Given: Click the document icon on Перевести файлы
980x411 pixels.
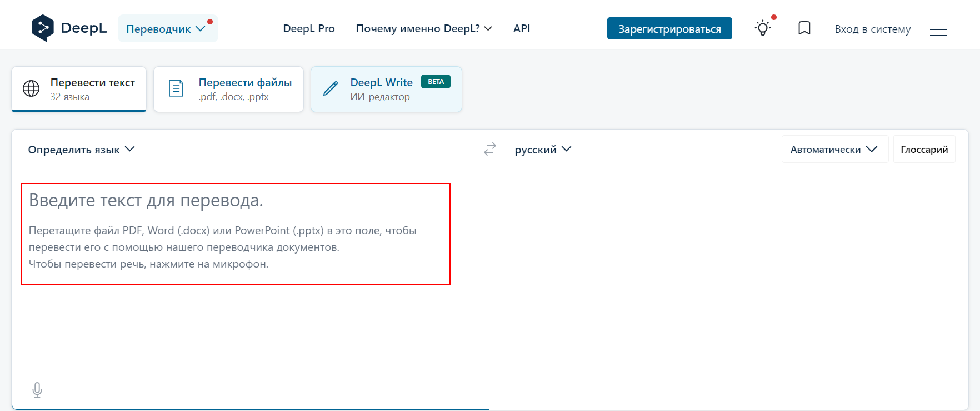Looking at the screenshot, I should [176, 88].
